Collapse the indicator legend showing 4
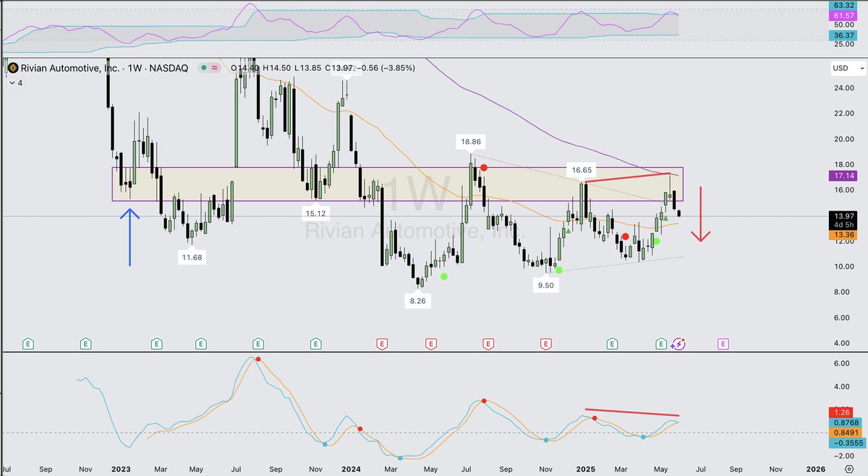The width and height of the screenshot is (868, 476). coord(15,83)
